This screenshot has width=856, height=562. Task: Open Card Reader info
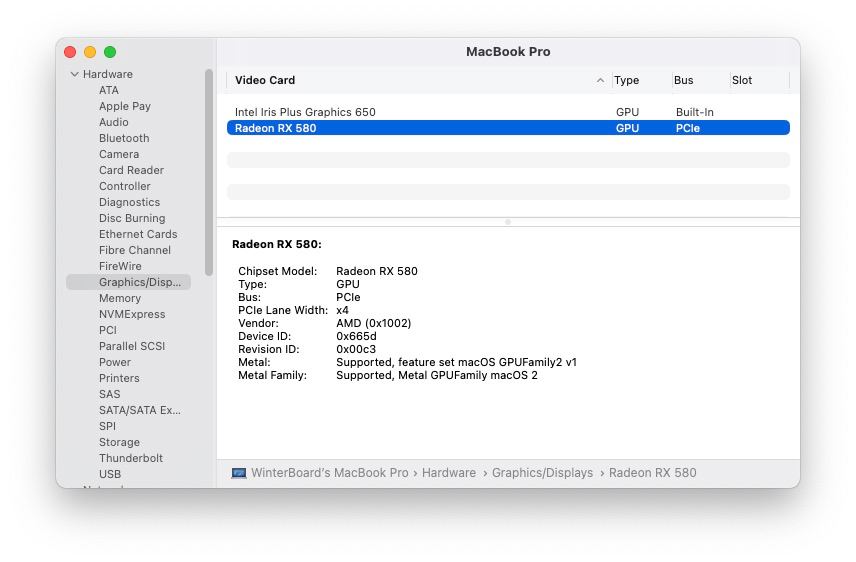pyautogui.click(x=131, y=170)
